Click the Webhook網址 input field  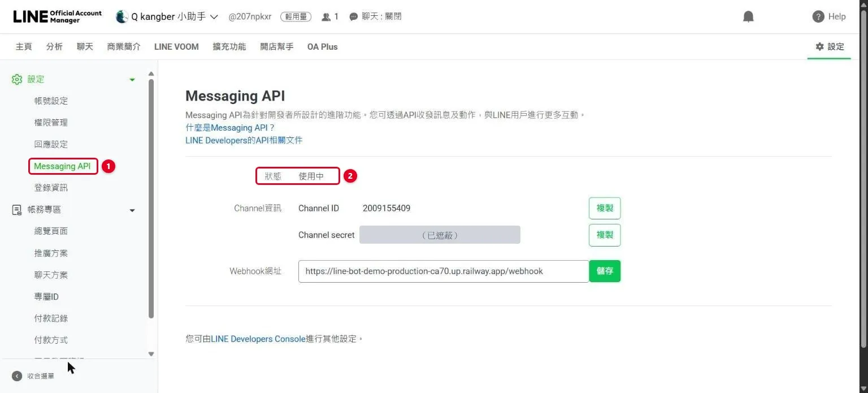(x=444, y=271)
